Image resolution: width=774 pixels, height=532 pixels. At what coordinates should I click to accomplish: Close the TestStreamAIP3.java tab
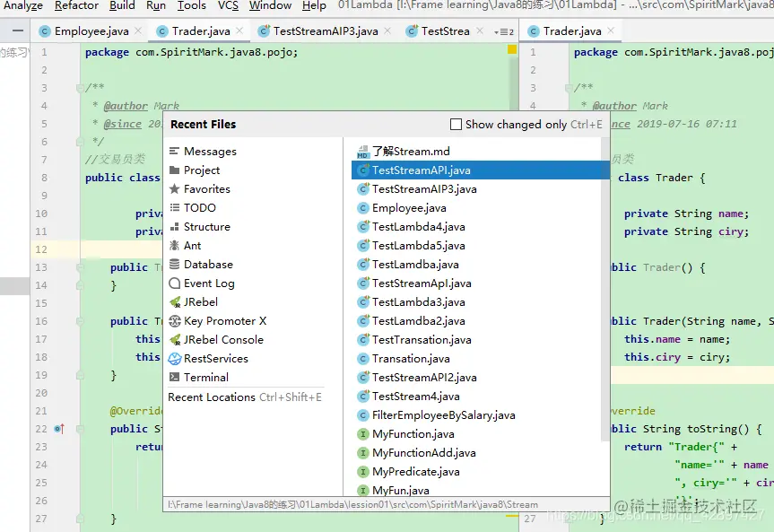(387, 31)
